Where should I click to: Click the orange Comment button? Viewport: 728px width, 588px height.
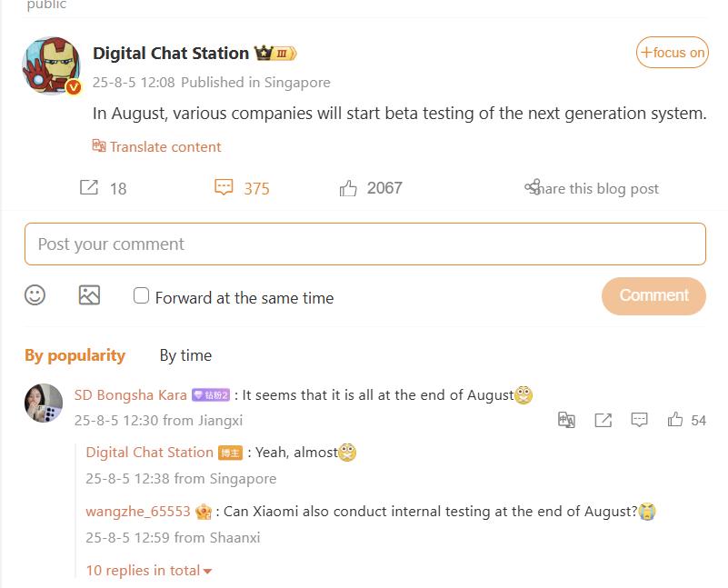coord(653,295)
